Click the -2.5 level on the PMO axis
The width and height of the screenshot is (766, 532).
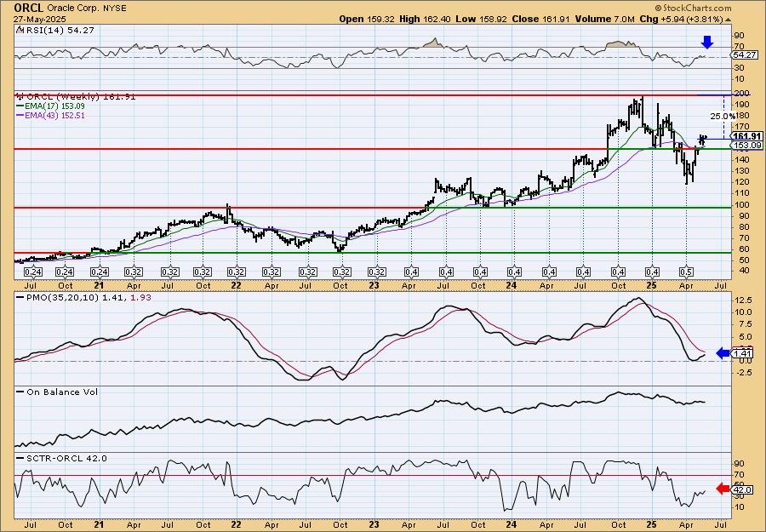coord(742,373)
